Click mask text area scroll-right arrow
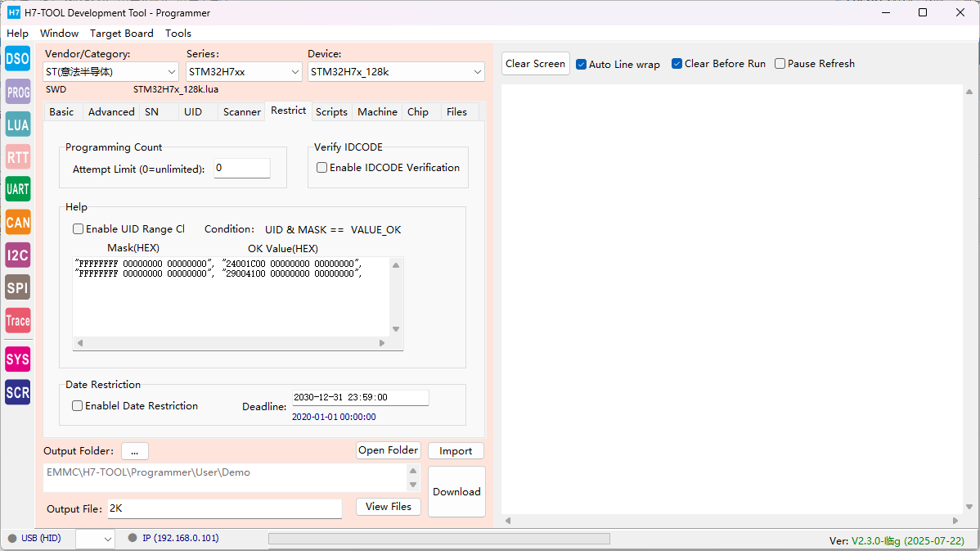 382,343
